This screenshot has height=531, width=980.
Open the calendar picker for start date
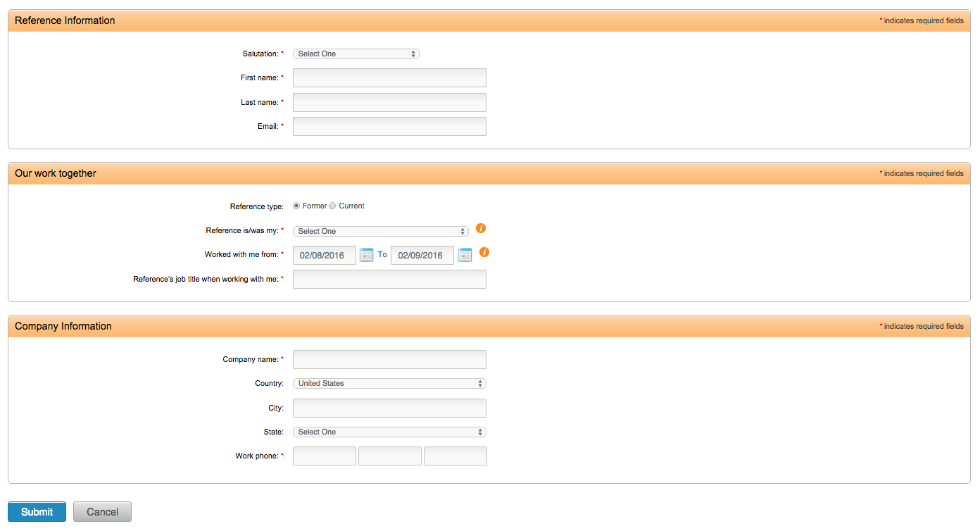(x=366, y=255)
